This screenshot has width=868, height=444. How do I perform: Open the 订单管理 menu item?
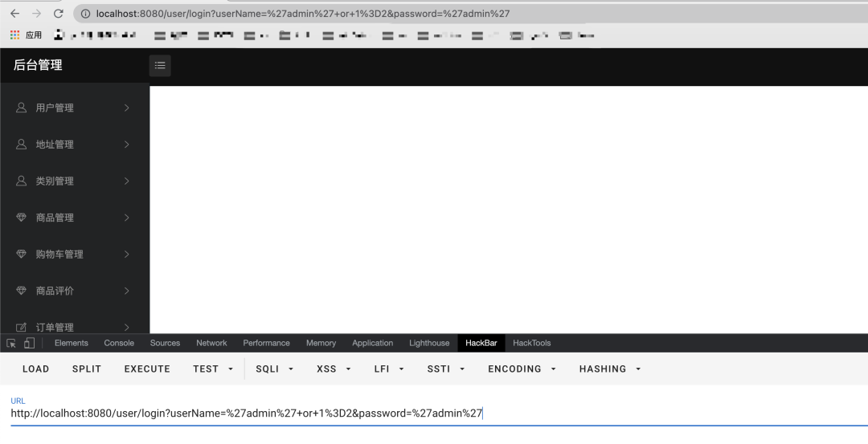75,326
